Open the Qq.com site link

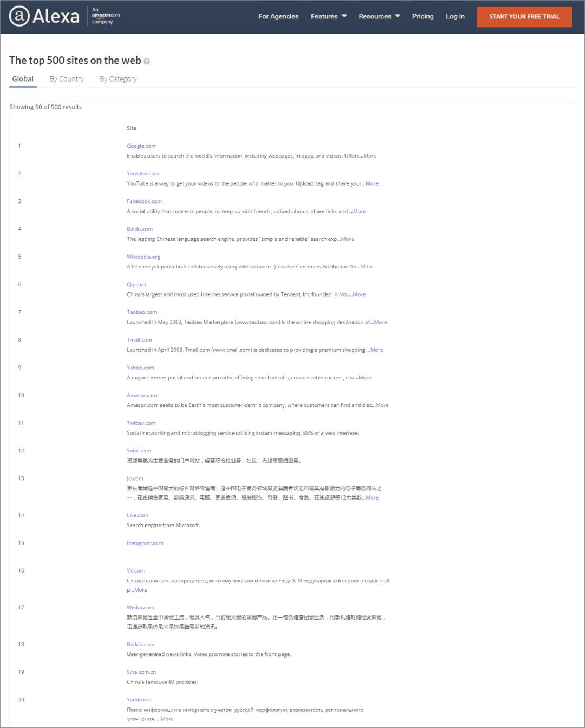coord(136,284)
